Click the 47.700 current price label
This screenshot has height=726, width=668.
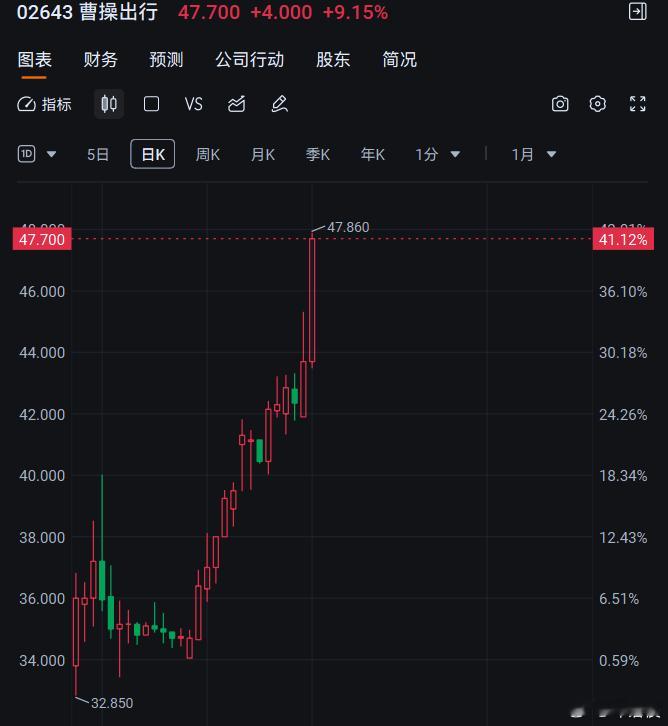coord(42,239)
